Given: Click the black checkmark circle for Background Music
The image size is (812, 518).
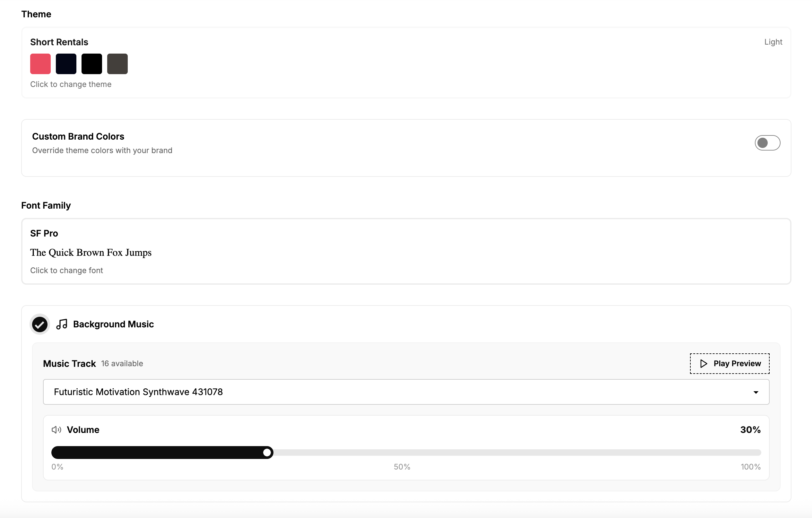Looking at the screenshot, I should tap(40, 324).
